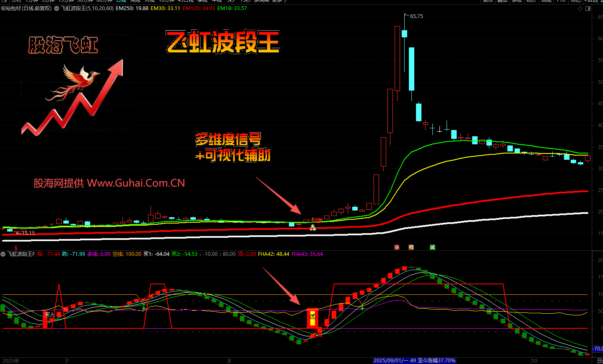Click the 15.15 low price label

point(28,233)
